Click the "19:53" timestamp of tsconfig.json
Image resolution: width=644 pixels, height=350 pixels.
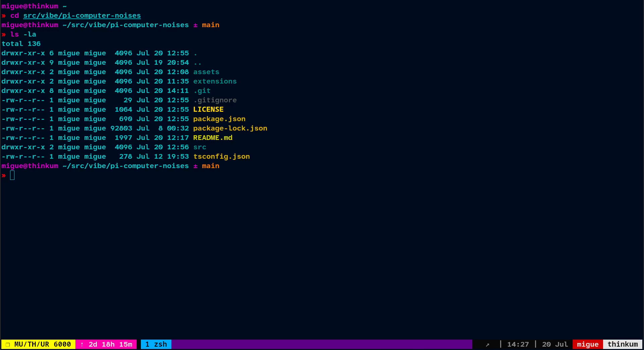[178, 156]
